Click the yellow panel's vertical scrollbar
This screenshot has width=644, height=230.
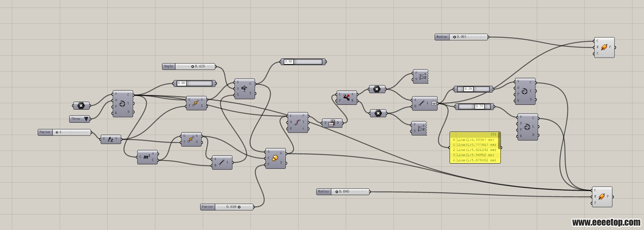[499, 141]
